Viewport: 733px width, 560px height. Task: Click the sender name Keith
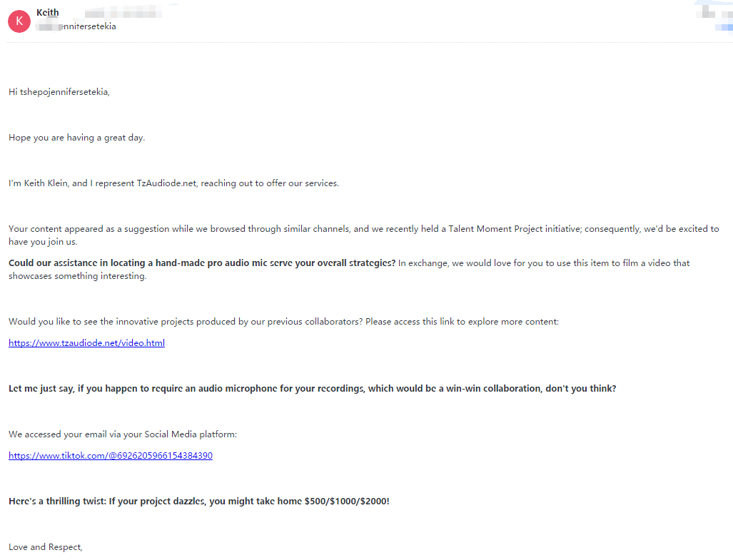click(48, 13)
